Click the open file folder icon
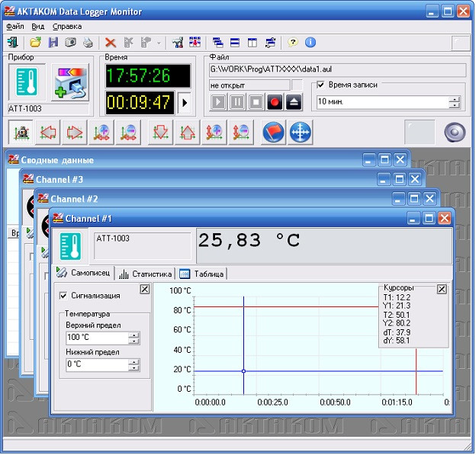Screen dimensions: 476x455 click(36, 42)
